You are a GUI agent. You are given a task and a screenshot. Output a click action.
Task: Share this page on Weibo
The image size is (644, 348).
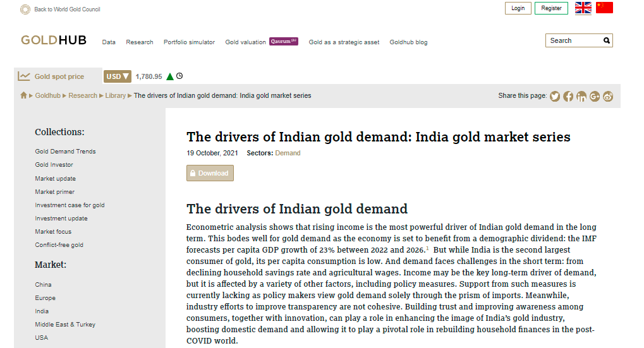(608, 96)
